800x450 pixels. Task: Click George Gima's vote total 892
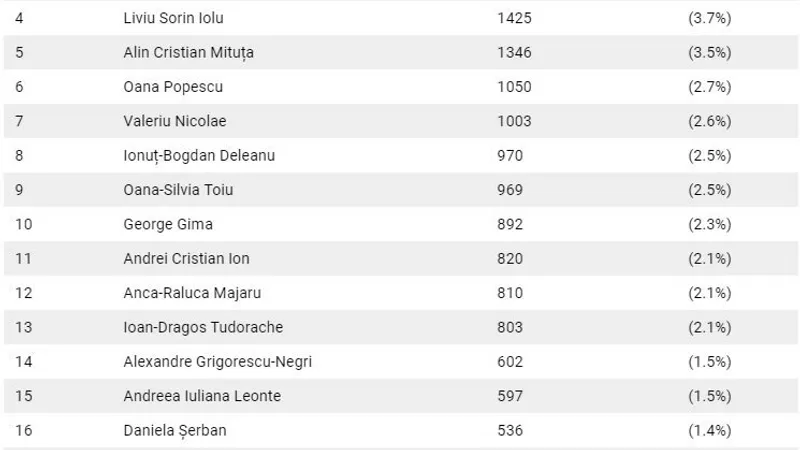tap(510, 224)
